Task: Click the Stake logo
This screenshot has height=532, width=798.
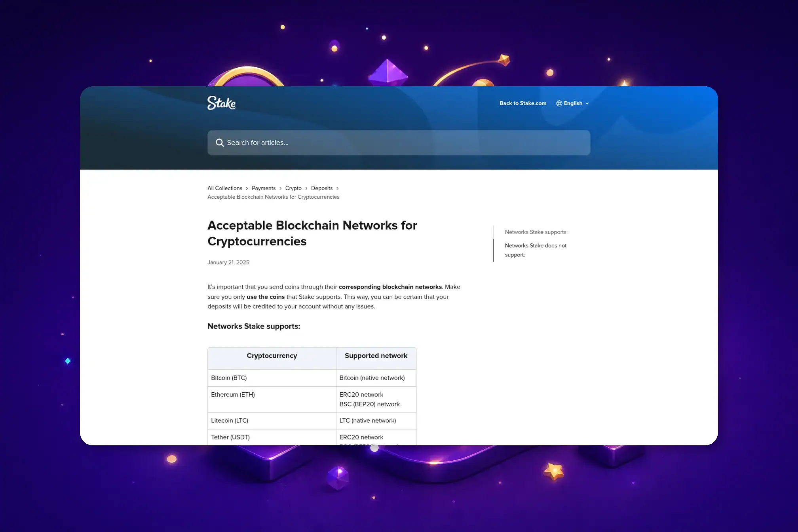Action: pos(221,103)
